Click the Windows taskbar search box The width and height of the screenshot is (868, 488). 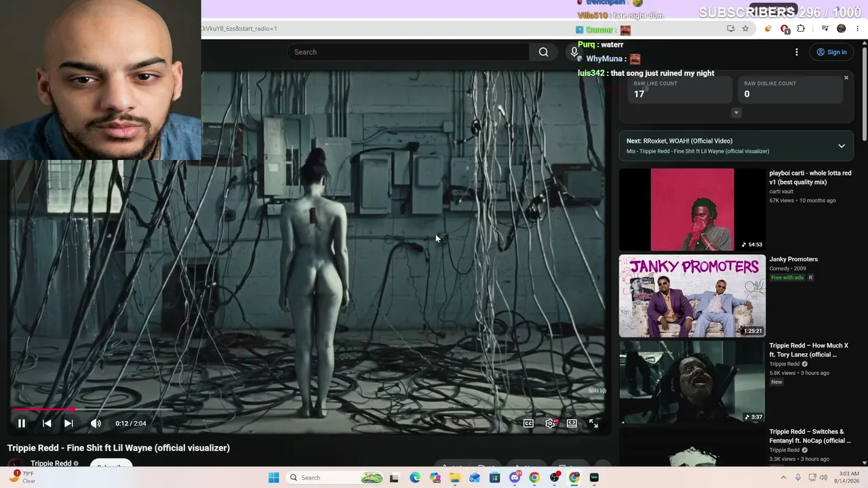point(334,478)
